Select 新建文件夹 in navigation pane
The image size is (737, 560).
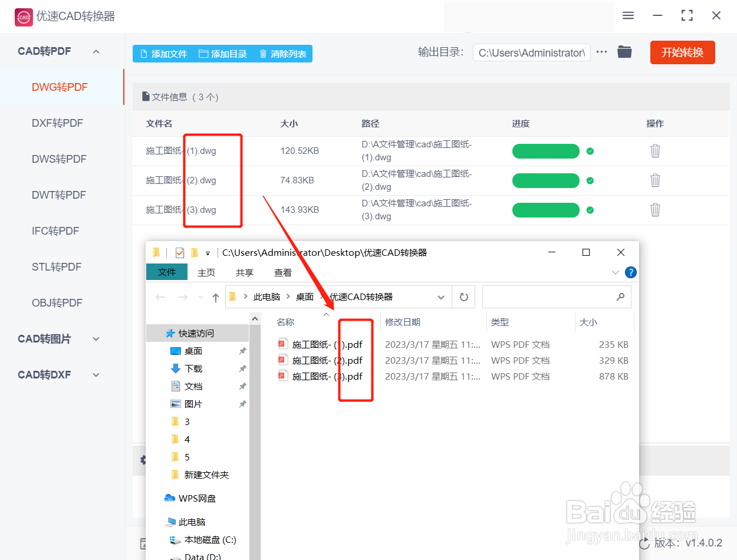tap(206, 475)
